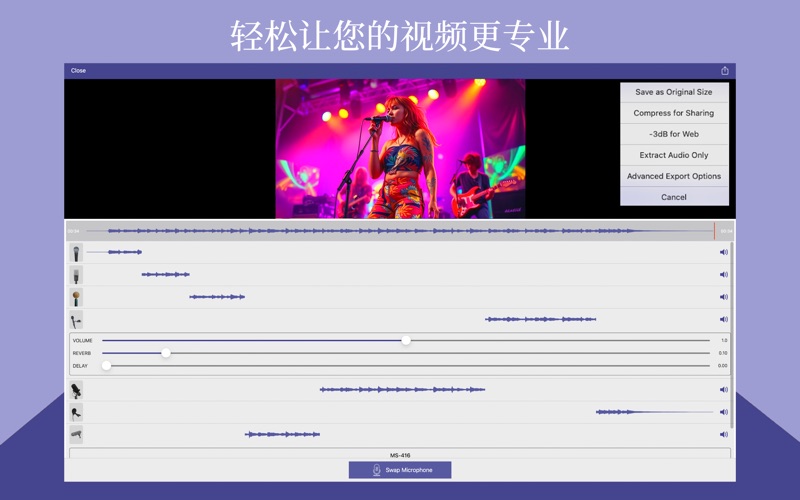This screenshot has height=500, width=800.
Task: Click the MS-416 microphone name label
Action: pyautogui.click(x=400, y=455)
